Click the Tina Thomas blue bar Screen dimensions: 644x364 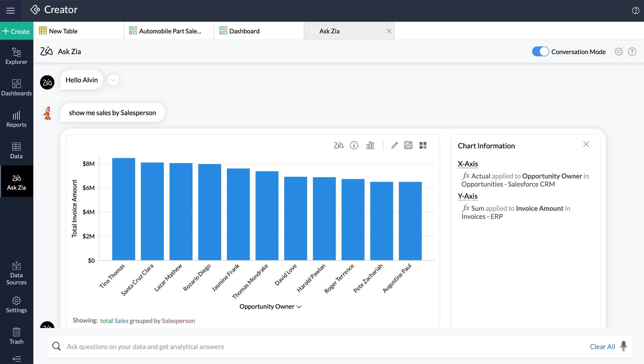pos(123,209)
